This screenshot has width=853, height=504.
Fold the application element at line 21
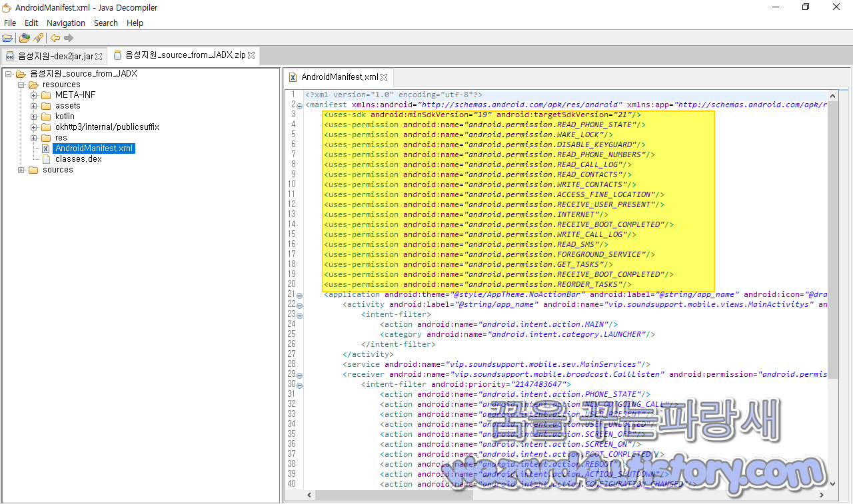point(299,295)
